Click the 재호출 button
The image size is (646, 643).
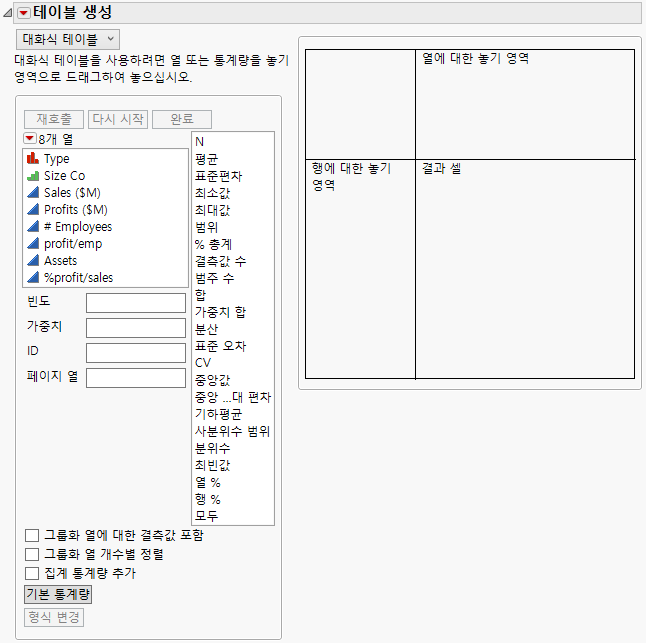coord(54,119)
